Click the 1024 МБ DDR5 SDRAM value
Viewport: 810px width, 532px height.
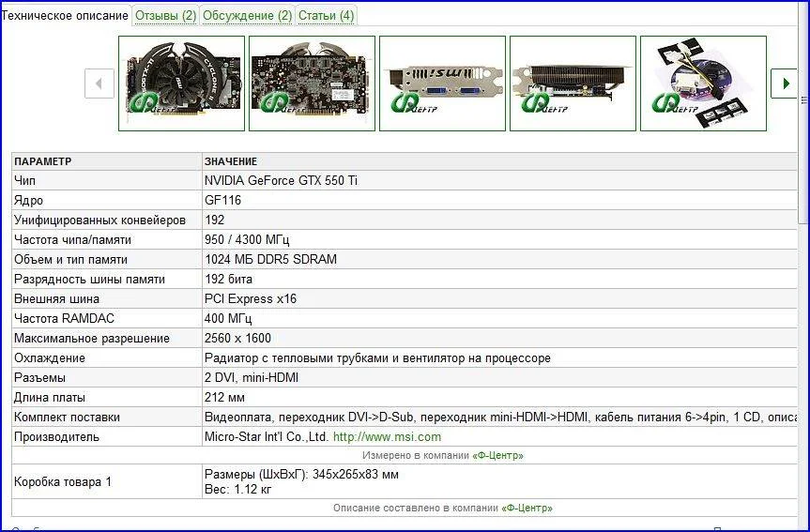click(270, 259)
